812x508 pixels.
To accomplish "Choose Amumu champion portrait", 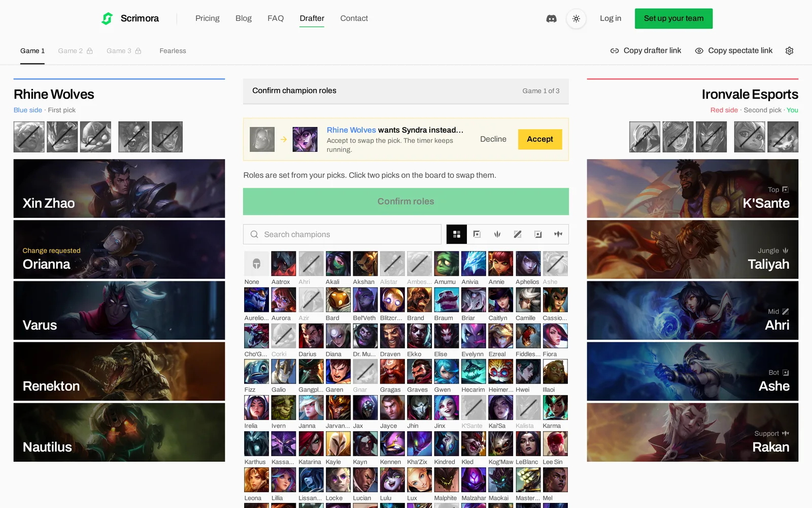I will point(447,264).
